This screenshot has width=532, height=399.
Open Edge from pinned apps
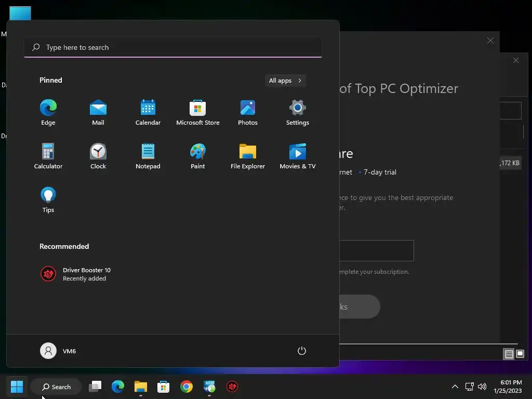point(48,113)
